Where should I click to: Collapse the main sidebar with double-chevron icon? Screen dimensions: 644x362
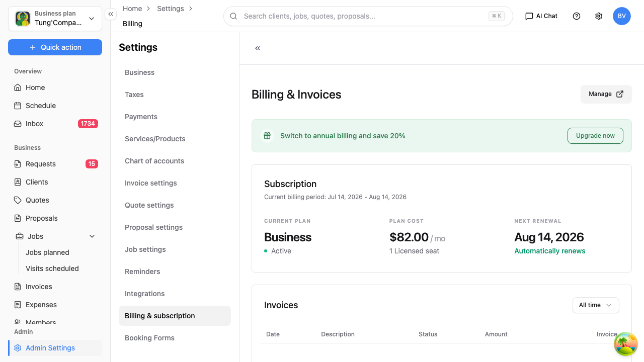click(111, 14)
